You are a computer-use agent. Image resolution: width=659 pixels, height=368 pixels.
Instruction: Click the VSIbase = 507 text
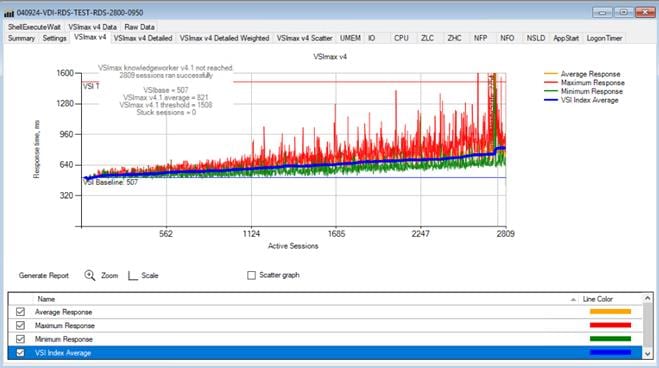166,90
